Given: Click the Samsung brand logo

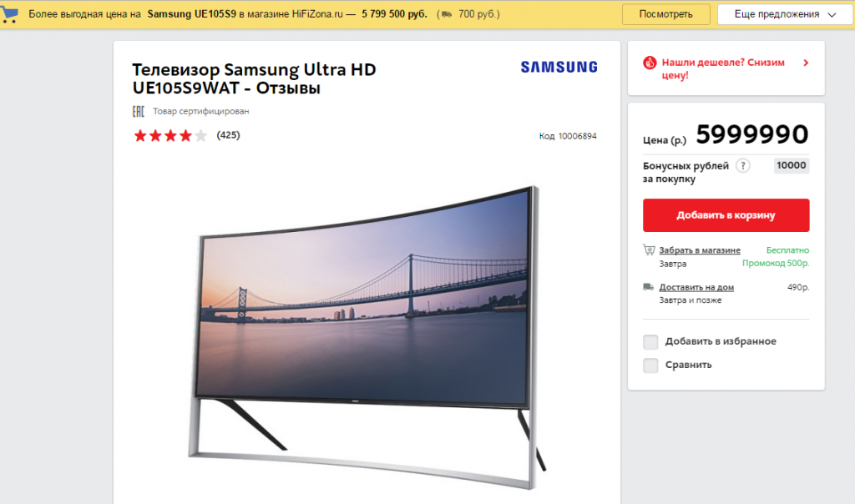Looking at the screenshot, I should [559, 67].
